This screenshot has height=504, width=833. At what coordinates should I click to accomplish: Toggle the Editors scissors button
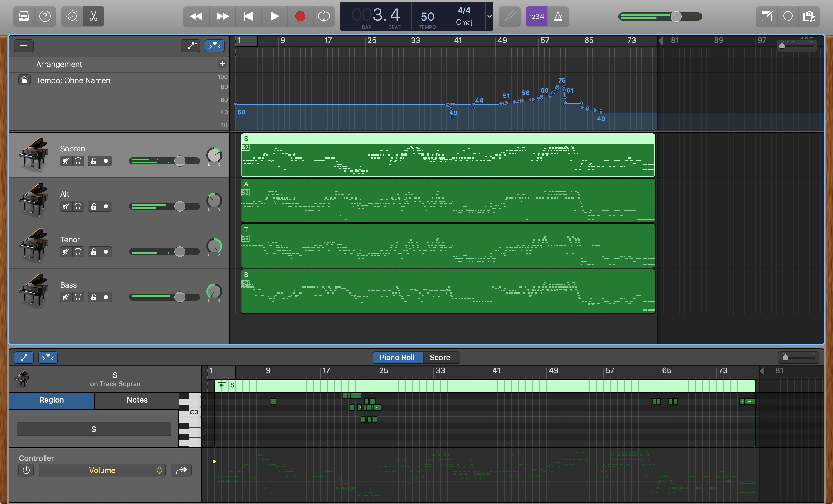(93, 16)
